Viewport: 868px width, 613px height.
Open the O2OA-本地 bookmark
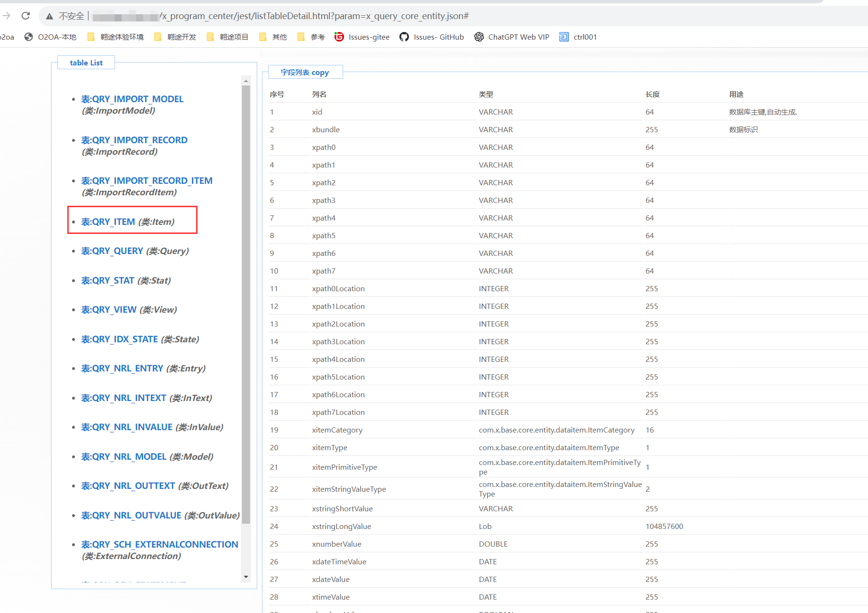point(51,37)
